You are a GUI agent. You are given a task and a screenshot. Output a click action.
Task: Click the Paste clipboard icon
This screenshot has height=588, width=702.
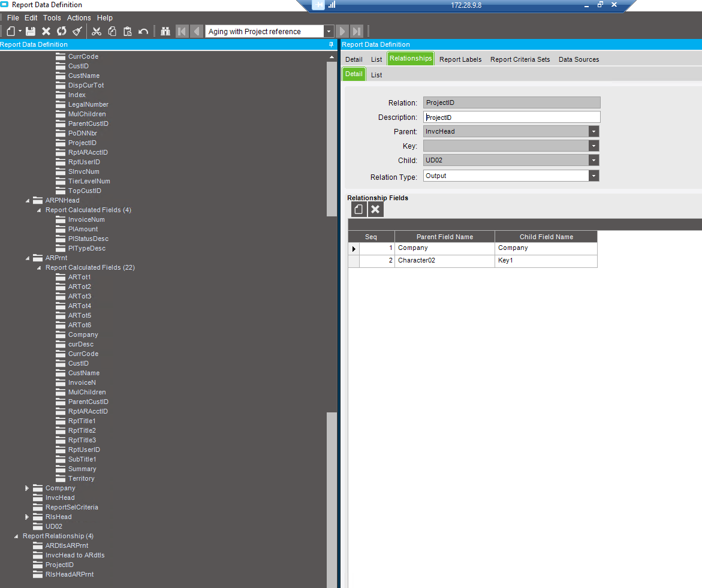pyautogui.click(x=128, y=31)
